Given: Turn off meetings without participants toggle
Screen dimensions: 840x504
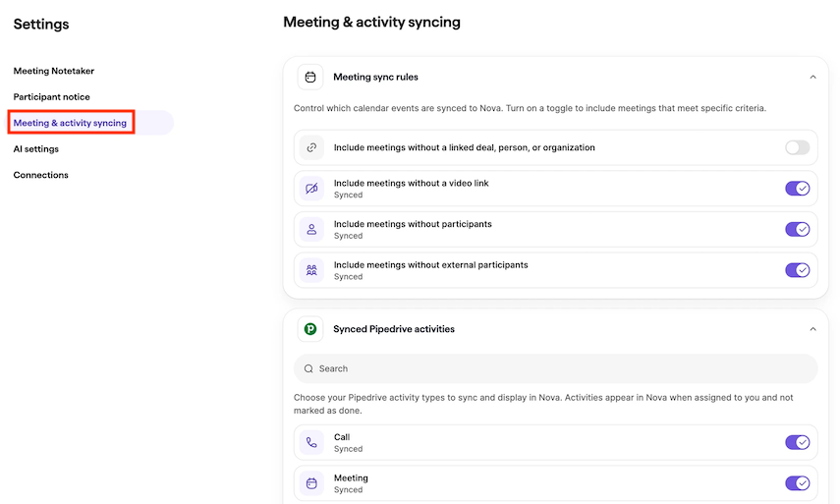Looking at the screenshot, I should click(x=797, y=229).
